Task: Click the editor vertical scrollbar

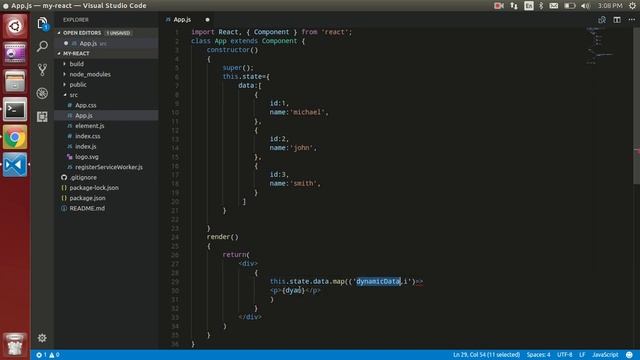Action: tap(636, 105)
